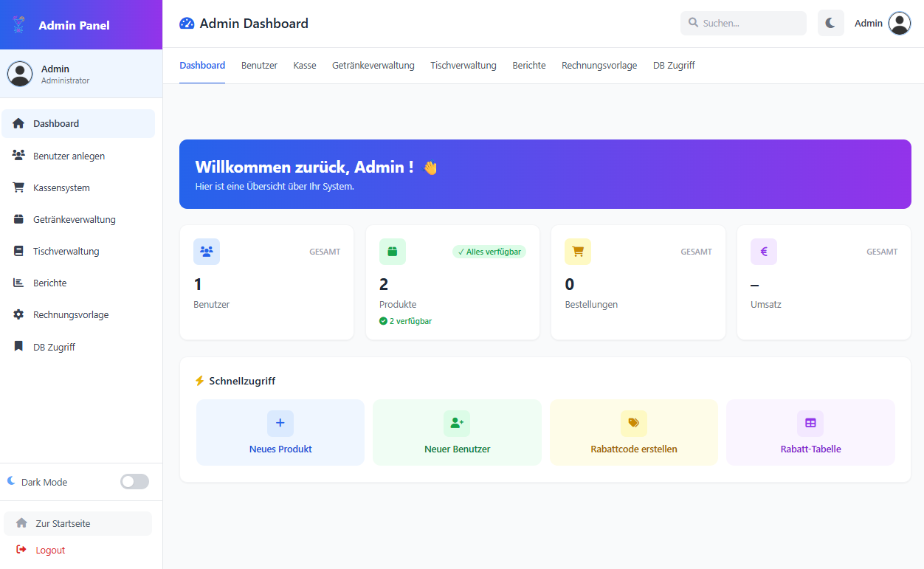Click the Dashboard home icon in sidebar
This screenshot has height=569, width=924.
[x=18, y=123]
